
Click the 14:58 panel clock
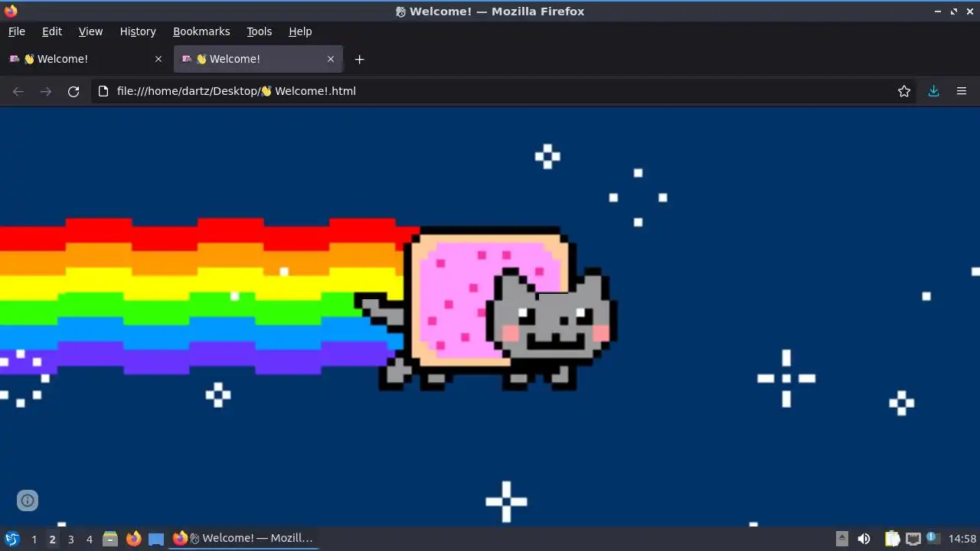coord(962,539)
